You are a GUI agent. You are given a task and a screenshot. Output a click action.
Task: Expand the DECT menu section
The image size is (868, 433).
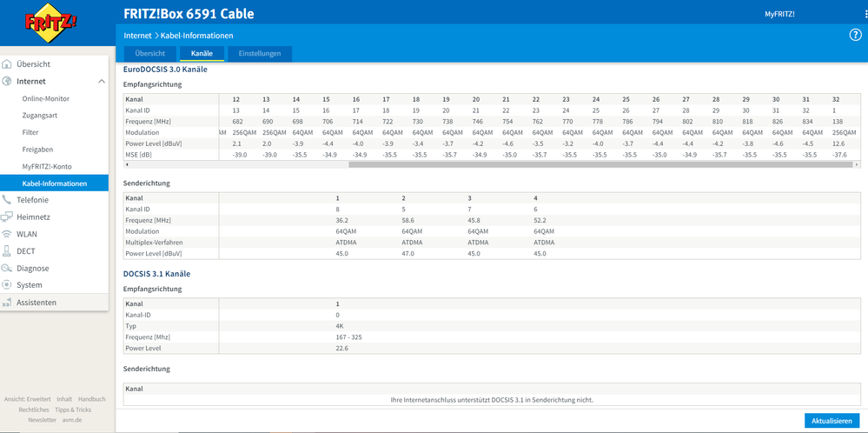pos(26,251)
